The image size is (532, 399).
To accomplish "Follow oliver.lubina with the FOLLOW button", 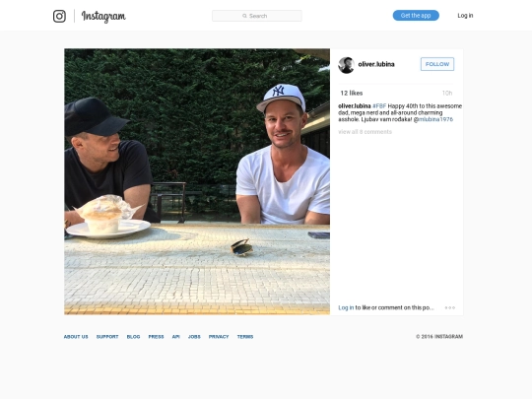I will 437,64.
